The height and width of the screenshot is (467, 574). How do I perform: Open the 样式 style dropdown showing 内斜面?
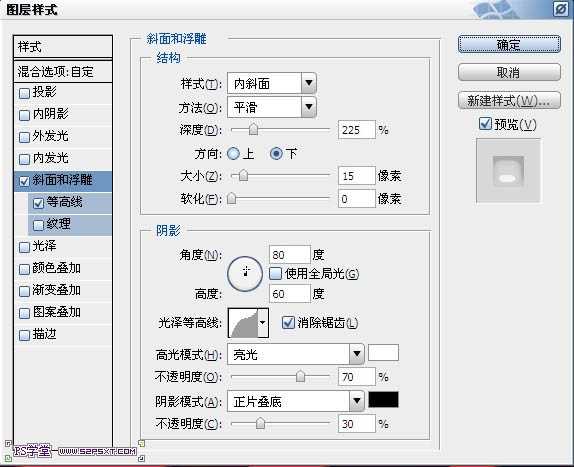[272, 84]
